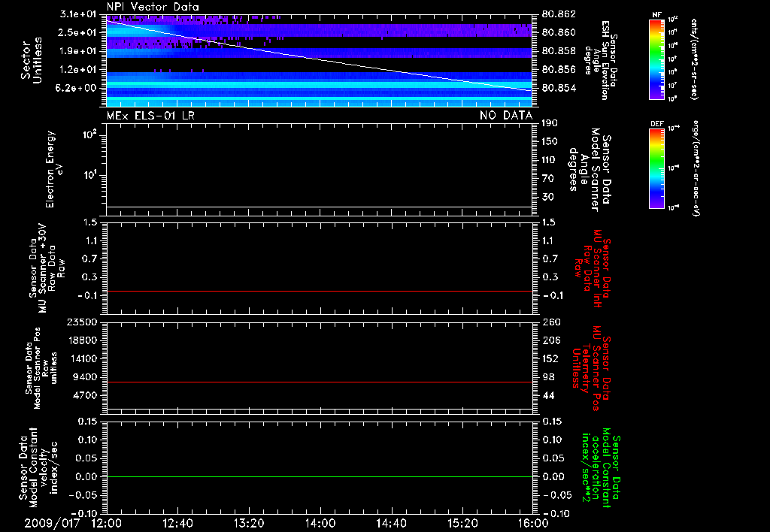The image size is (770, 532).
Task: Click the 98 telemetry tick value
Action: pos(548,377)
